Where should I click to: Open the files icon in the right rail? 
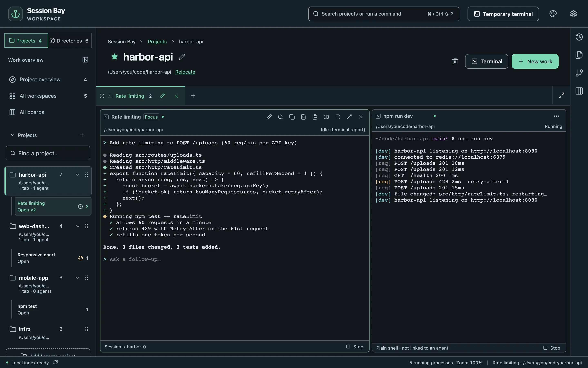[x=579, y=55]
